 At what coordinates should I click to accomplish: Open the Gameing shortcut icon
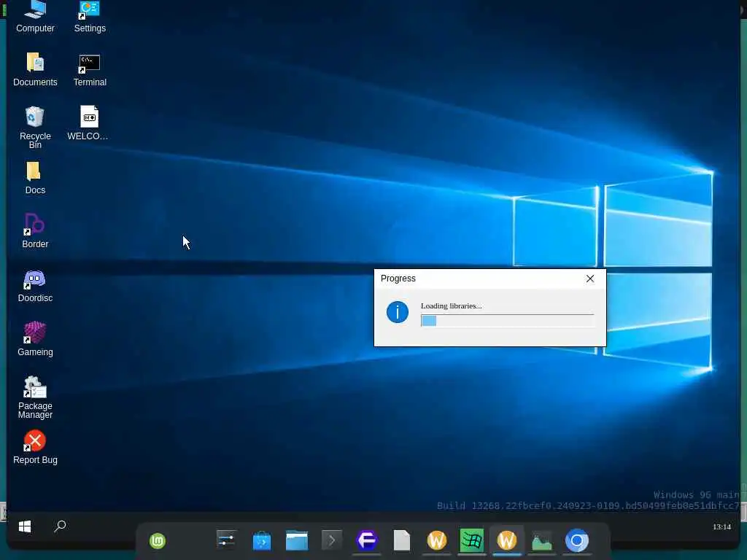point(35,339)
